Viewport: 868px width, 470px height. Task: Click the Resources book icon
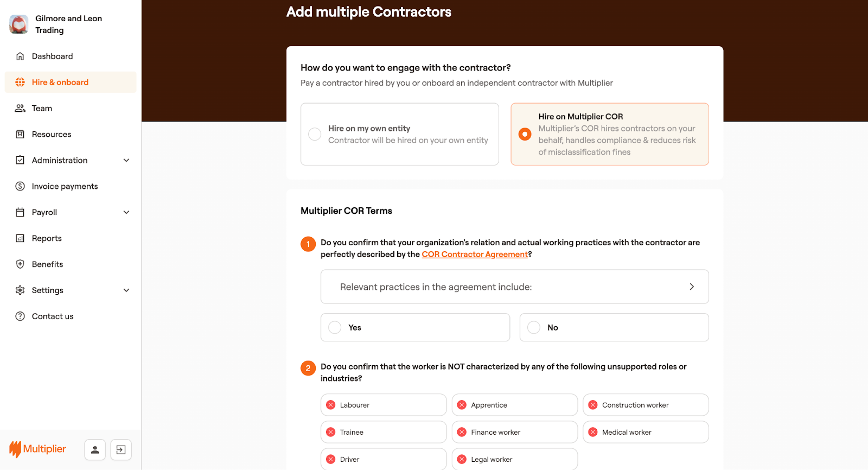pos(20,135)
